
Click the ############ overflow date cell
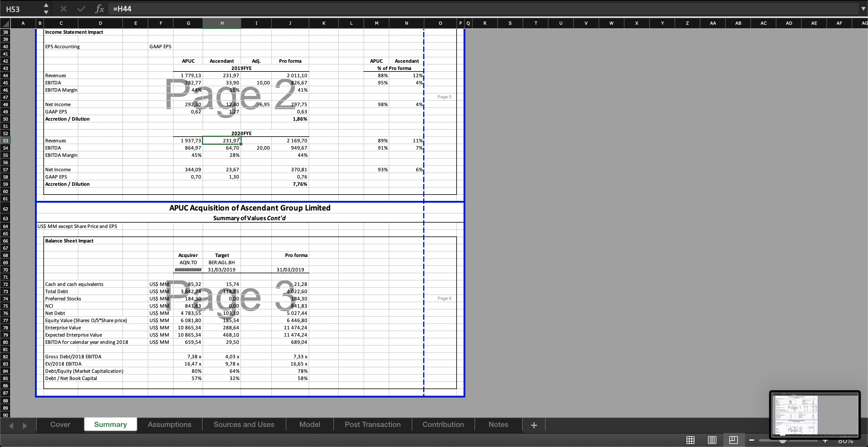pyautogui.click(x=188, y=270)
